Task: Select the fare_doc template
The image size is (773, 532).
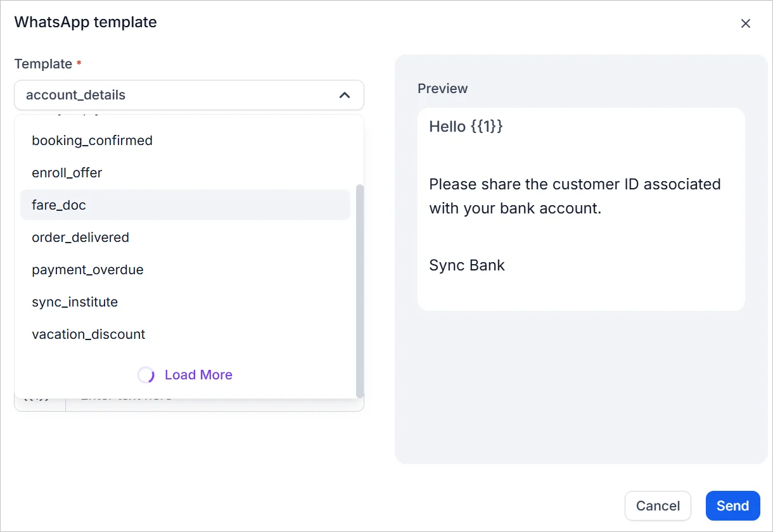Action: (59, 205)
